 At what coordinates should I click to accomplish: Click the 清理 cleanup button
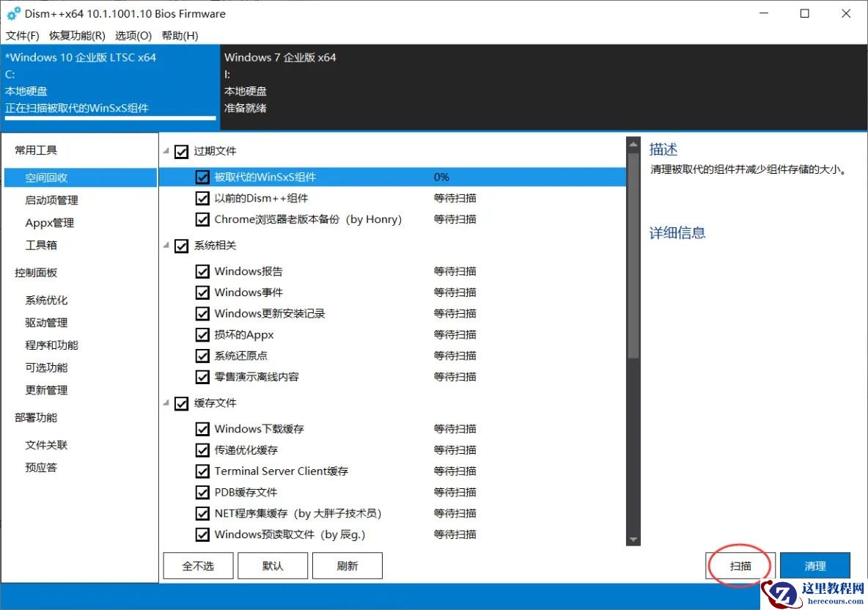point(815,565)
